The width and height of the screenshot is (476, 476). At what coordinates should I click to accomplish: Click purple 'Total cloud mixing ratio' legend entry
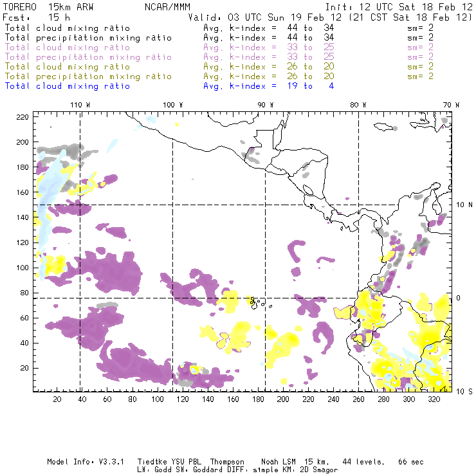(x=68, y=48)
